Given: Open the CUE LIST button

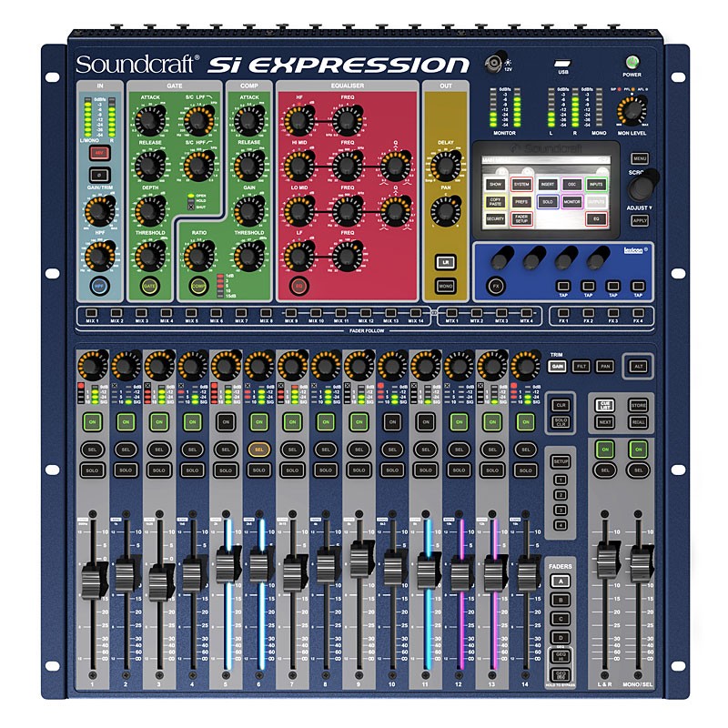Looking at the screenshot, I should point(605,406).
